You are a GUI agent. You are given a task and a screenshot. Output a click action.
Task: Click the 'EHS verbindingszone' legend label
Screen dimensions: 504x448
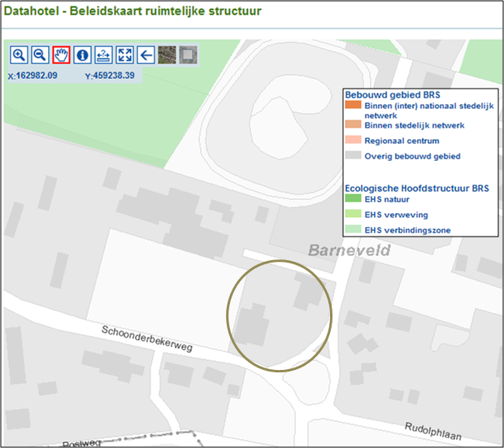point(407,230)
